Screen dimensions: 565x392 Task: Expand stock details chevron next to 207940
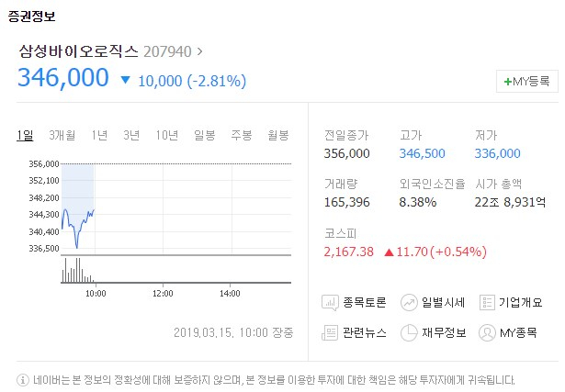pyautogui.click(x=201, y=51)
